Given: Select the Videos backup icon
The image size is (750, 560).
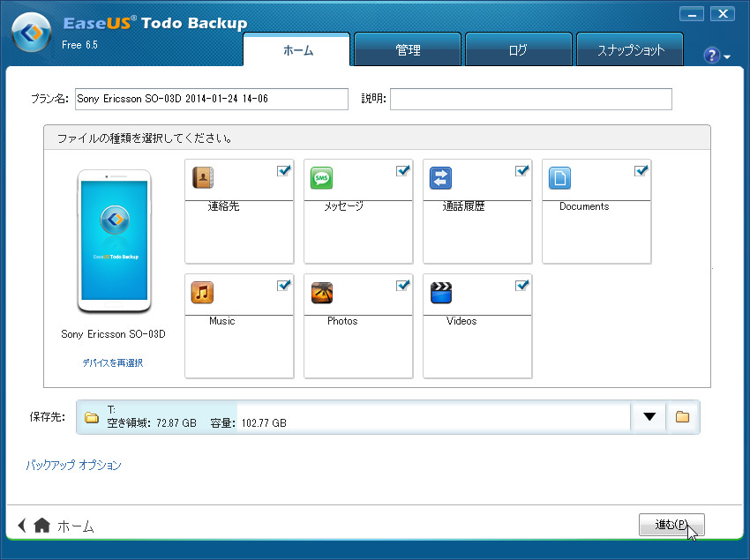Looking at the screenshot, I should 439,292.
